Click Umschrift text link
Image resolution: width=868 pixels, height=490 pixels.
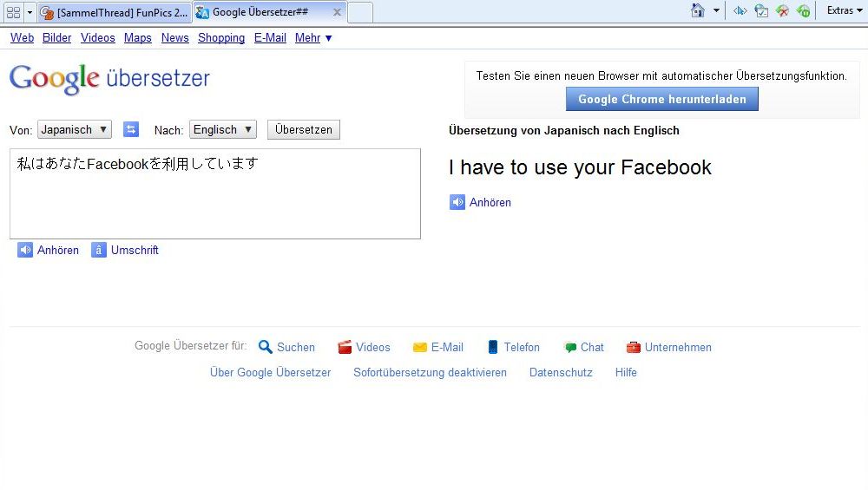pos(135,250)
